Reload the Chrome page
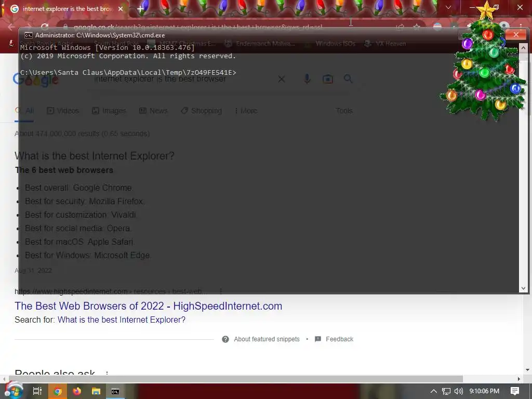The height and width of the screenshot is (399, 532). click(x=45, y=27)
